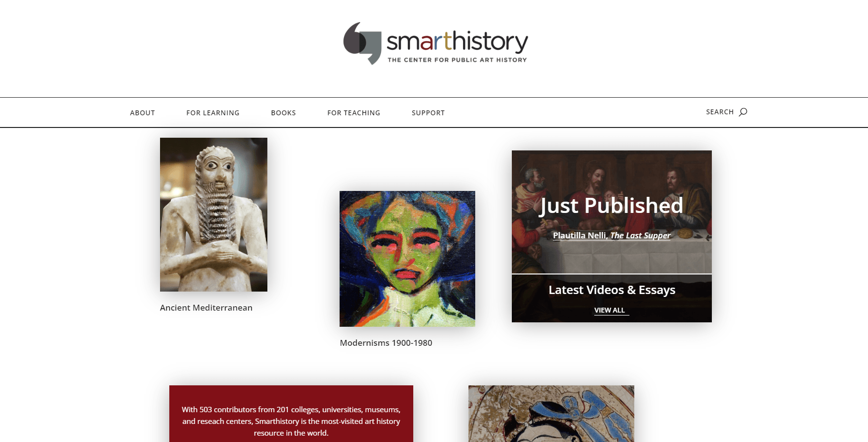Click the smarthistory wordmark text
This screenshot has width=868, height=442.
pyautogui.click(x=457, y=41)
